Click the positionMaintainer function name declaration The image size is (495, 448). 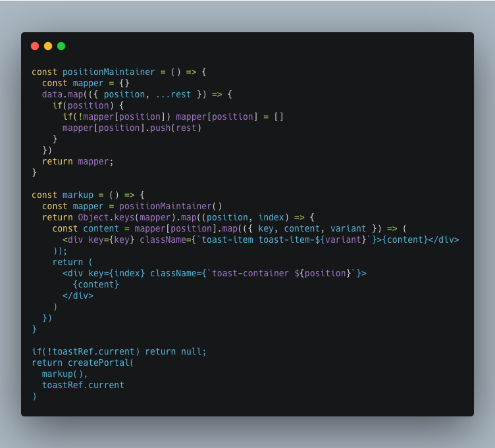click(x=109, y=72)
